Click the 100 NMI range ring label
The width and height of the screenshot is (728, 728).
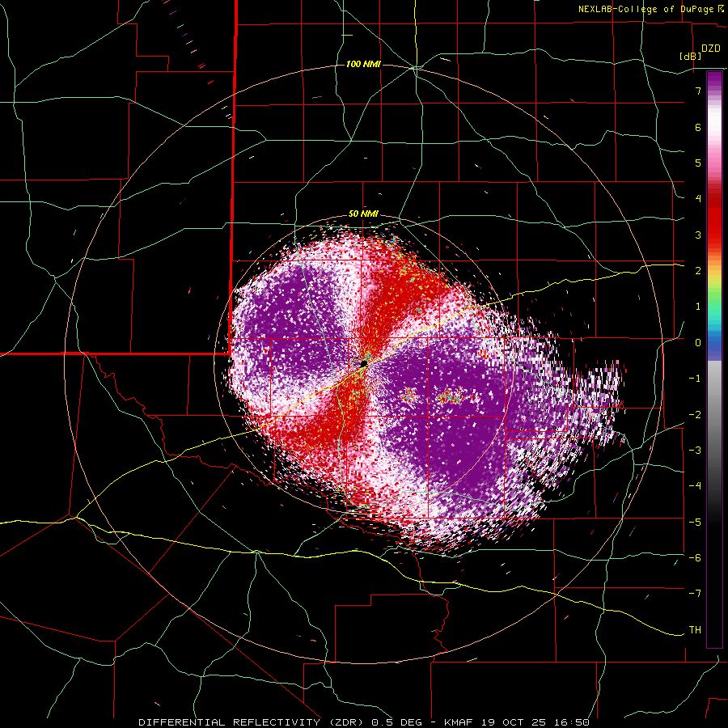[363, 64]
